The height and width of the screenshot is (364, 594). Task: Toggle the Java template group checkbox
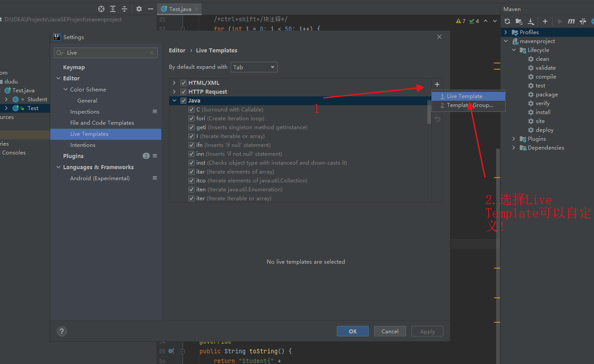pos(183,101)
